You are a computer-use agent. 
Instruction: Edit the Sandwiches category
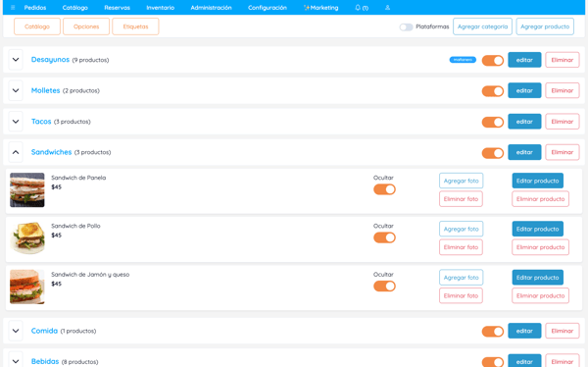point(524,152)
